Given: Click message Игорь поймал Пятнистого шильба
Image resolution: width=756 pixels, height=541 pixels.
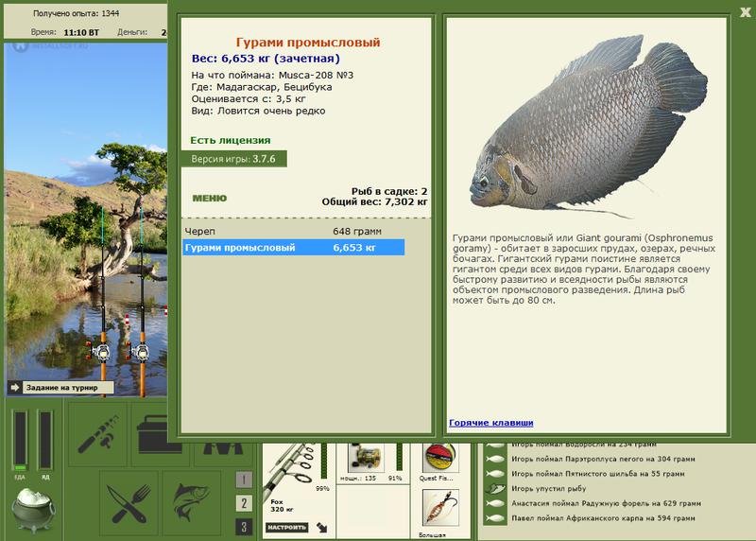Looking at the screenshot, I should click(x=598, y=474).
